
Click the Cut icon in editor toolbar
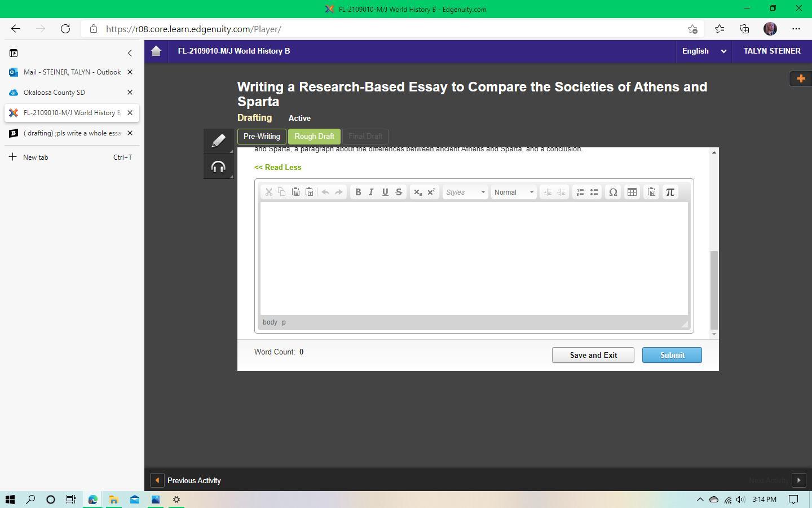coord(269,192)
